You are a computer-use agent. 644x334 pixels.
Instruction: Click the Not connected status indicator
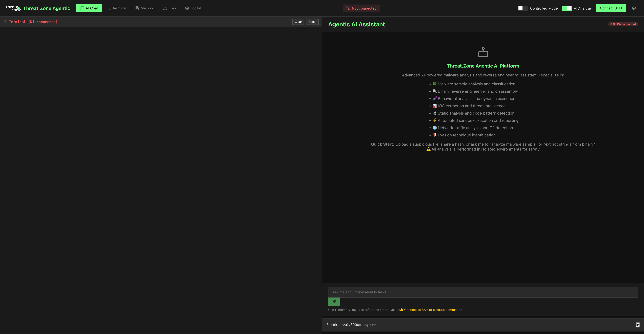361,8
